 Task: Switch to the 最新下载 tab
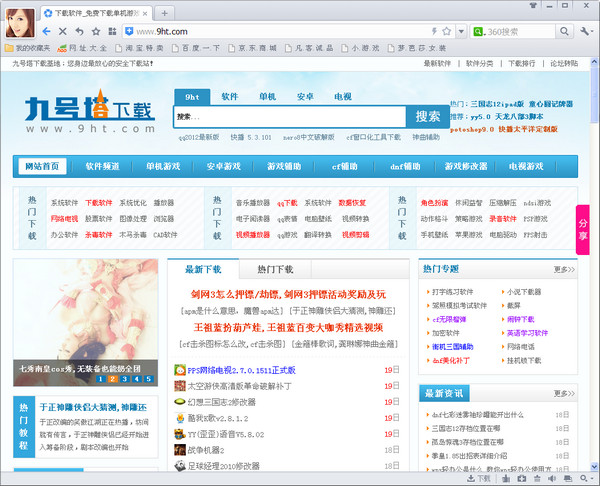coord(203,269)
